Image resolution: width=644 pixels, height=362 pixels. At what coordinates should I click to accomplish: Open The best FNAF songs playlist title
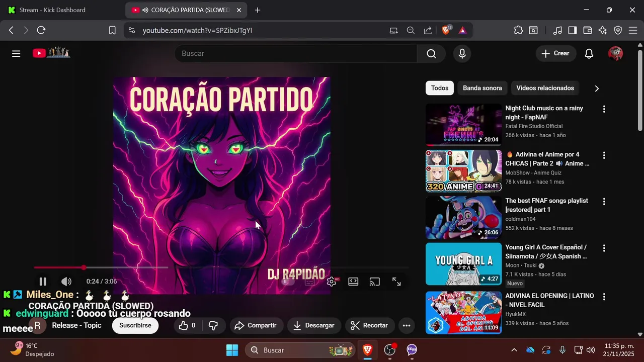click(x=546, y=205)
